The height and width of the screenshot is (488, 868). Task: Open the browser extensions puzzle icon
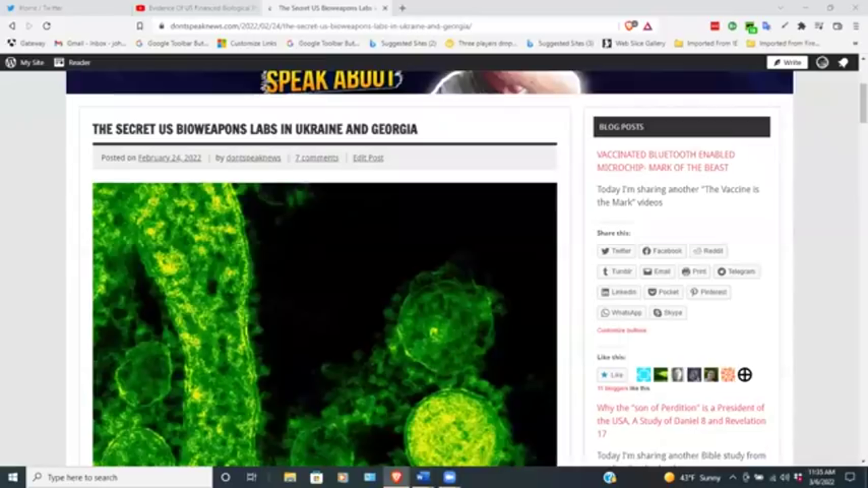pyautogui.click(x=802, y=26)
